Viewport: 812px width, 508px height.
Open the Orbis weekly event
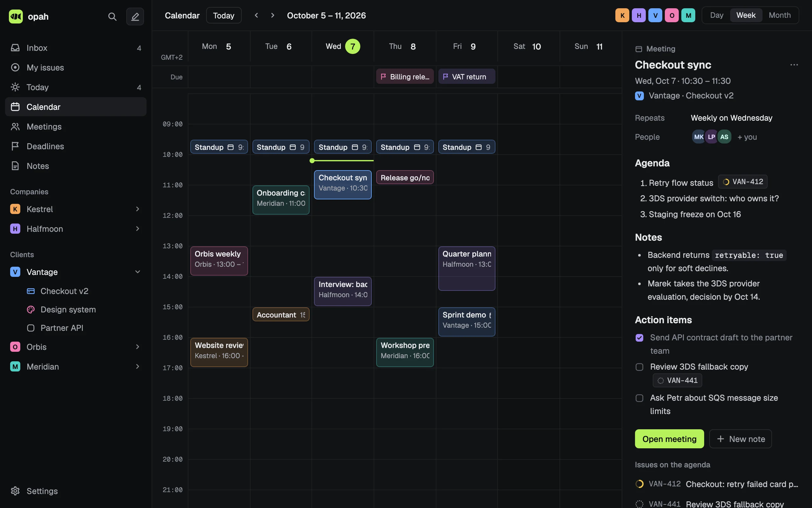(x=219, y=261)
